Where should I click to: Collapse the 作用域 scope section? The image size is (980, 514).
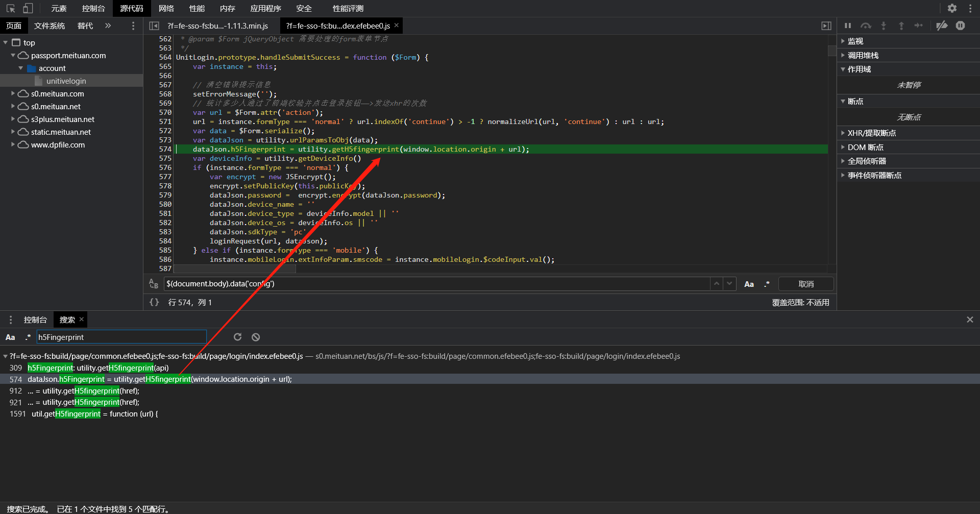click(909, 69)
